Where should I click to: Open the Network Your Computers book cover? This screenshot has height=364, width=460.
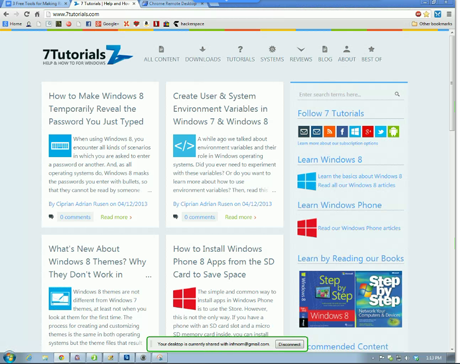(x=379, y=299)
